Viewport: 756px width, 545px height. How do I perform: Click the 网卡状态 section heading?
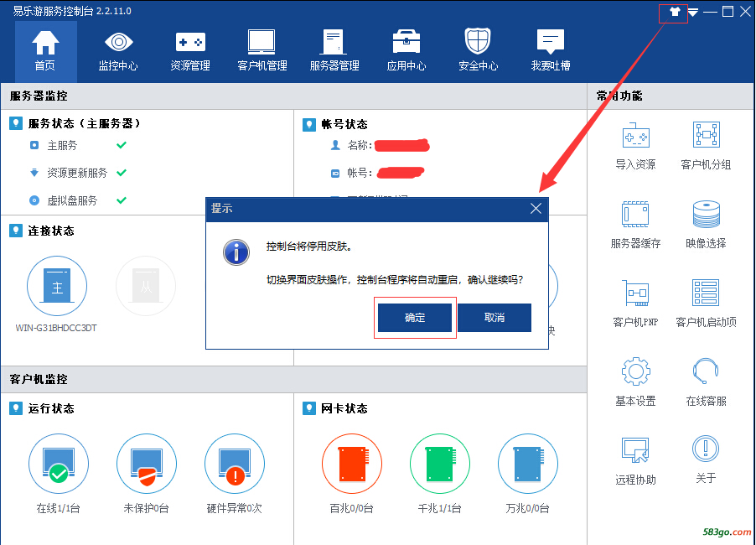coord(344,408)
